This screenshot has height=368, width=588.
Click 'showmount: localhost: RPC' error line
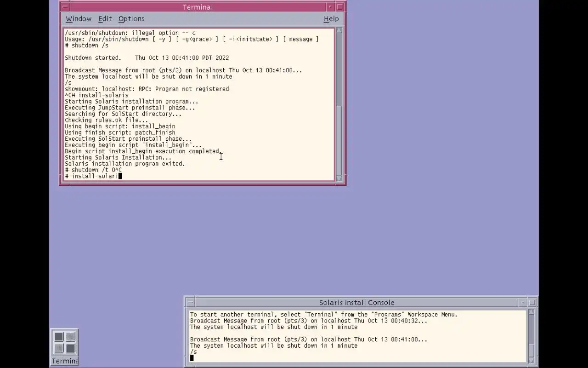pos(147,89)
